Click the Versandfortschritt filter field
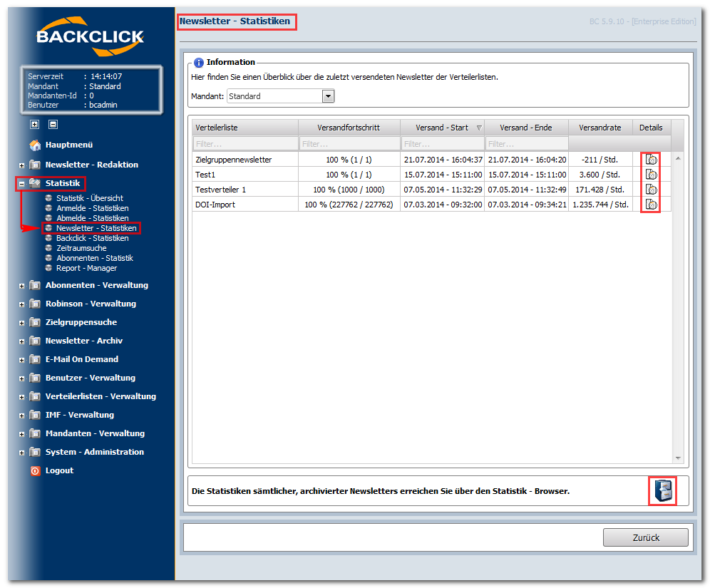 point(349,143)
